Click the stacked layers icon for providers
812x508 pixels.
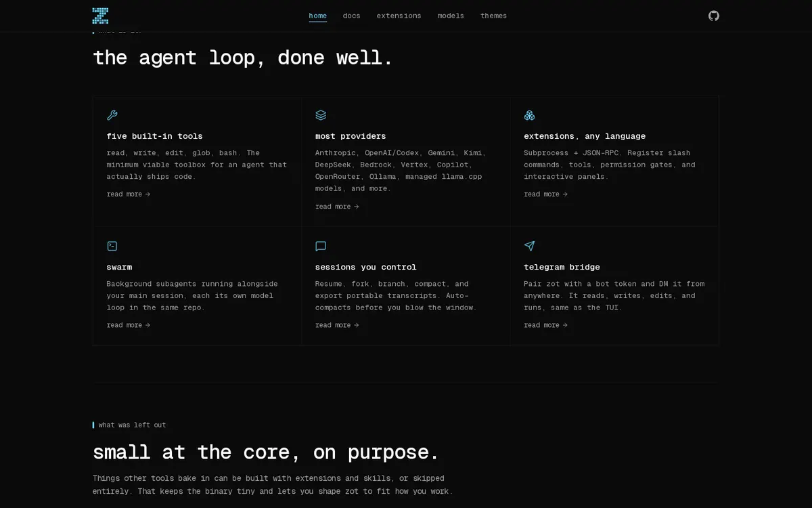(321, 115)
